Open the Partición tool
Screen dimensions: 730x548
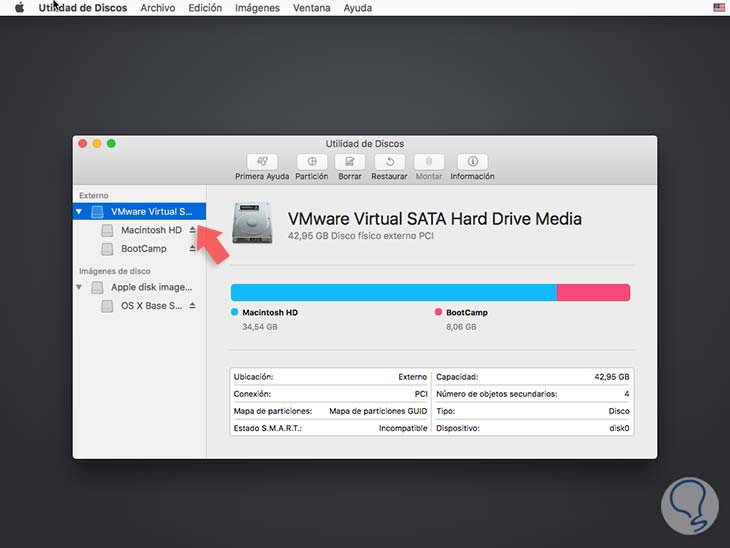coord(312,162)
